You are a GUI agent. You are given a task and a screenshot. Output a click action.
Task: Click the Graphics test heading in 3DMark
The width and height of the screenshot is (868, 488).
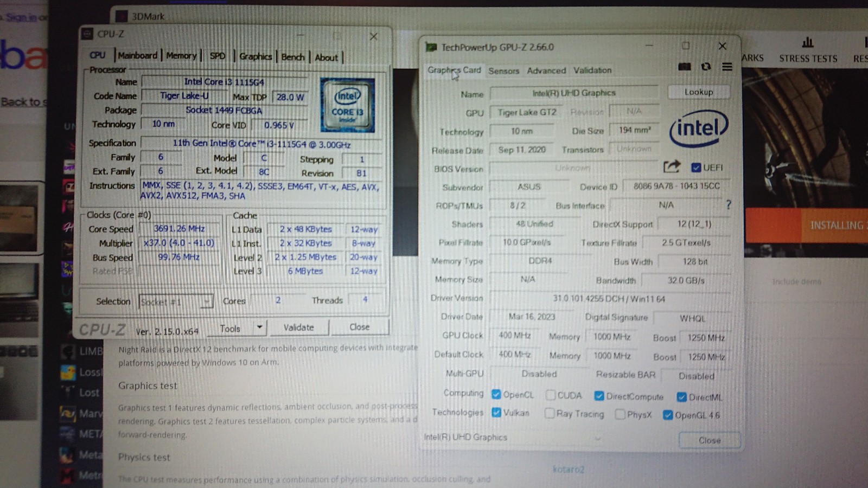coord(148,386)
